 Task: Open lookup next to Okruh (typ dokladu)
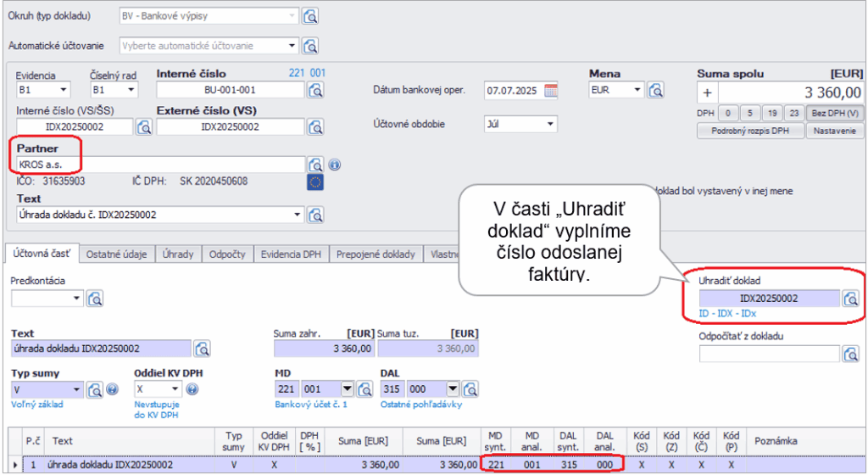click(311, 16)
